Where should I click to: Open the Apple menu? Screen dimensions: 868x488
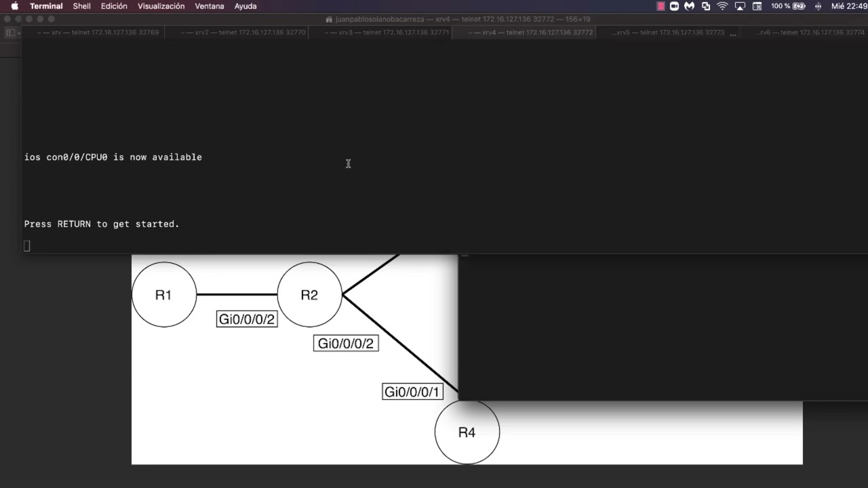tap(14, 6)
